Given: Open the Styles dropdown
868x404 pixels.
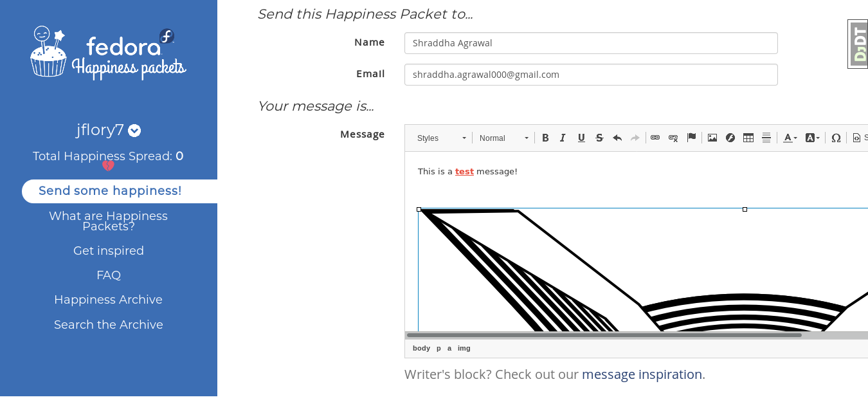Looking at the screenshot, I should pos(441,138).
